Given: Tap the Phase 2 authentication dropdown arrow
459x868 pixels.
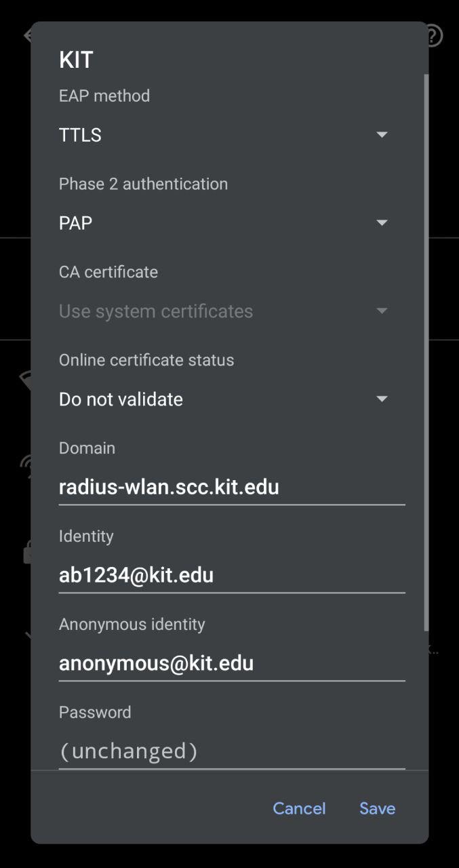Looking at the screenshot, I should pos(382,223).
